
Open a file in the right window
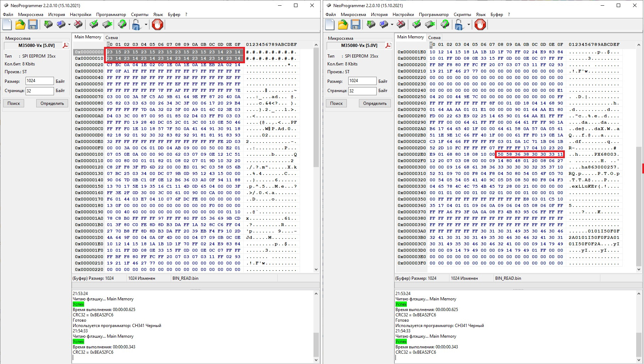click(x=343, y=25)
